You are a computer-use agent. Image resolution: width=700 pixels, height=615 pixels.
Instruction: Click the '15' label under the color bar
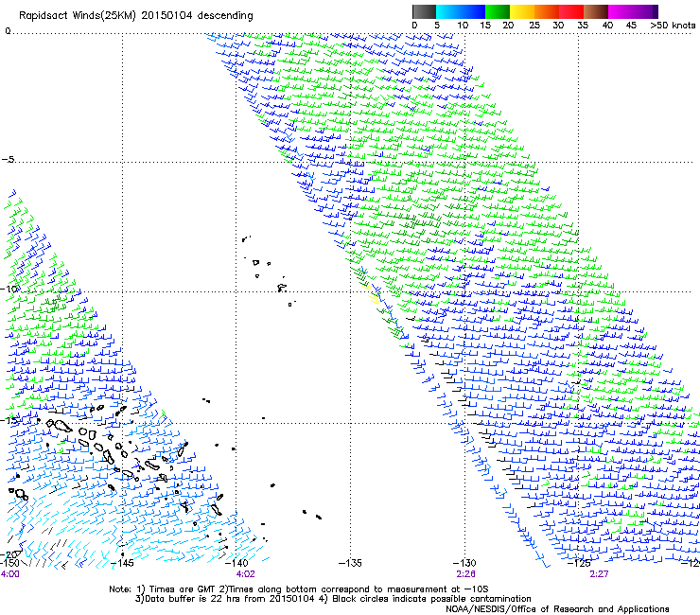[x=485, y=26]
